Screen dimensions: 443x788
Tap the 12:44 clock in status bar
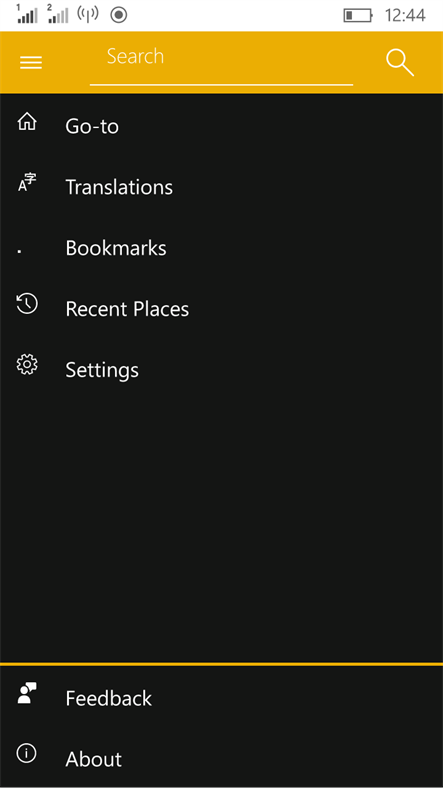pyautogui.click(x=405, y=16)
